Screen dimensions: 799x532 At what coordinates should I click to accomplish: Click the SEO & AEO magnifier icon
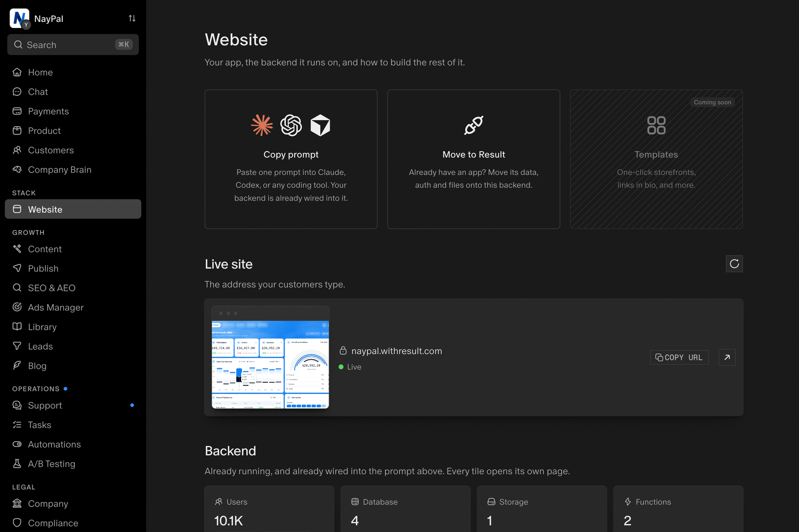click(17, 287)
